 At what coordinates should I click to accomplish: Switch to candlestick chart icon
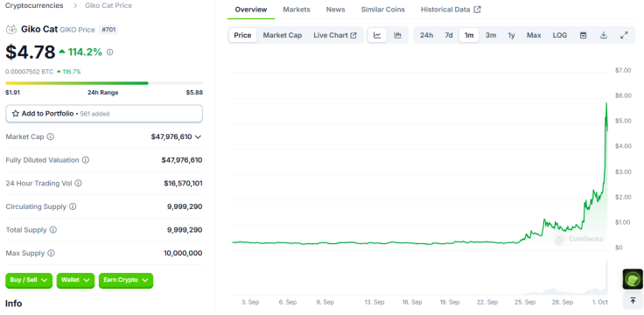(x=397, y=35)
